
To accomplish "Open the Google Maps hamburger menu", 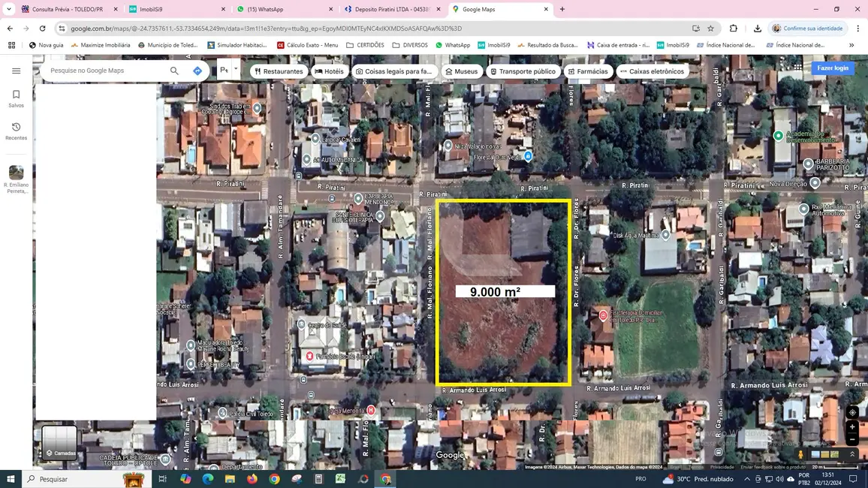I will [16, 71].
